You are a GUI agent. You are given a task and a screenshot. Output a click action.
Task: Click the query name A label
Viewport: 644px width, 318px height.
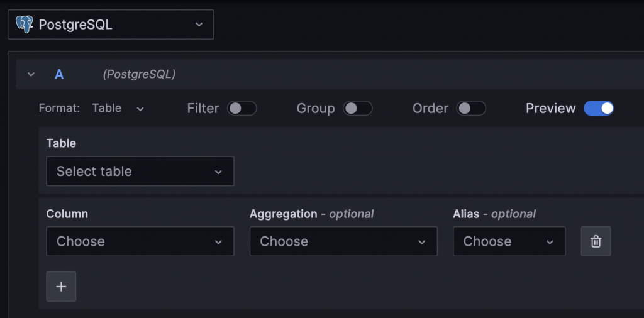pos(59,74)
